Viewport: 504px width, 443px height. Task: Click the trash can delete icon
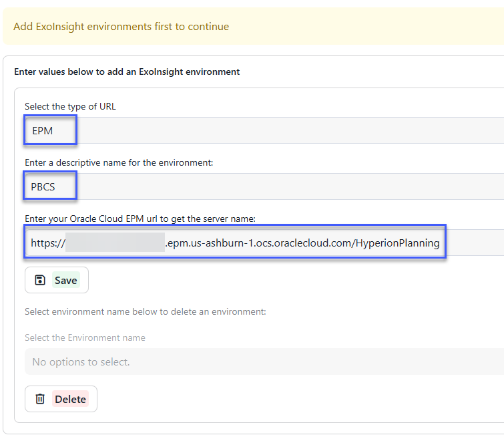tap(40, 399)
